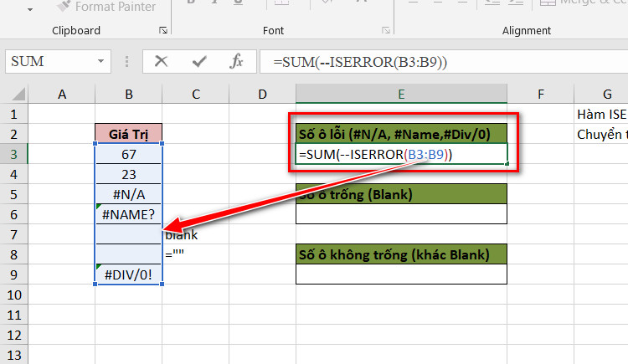This screenshot has width=628, height=364.
Task: Click Số ô không trống header cell
Action: pyautogui.click(x=401, y=254)
